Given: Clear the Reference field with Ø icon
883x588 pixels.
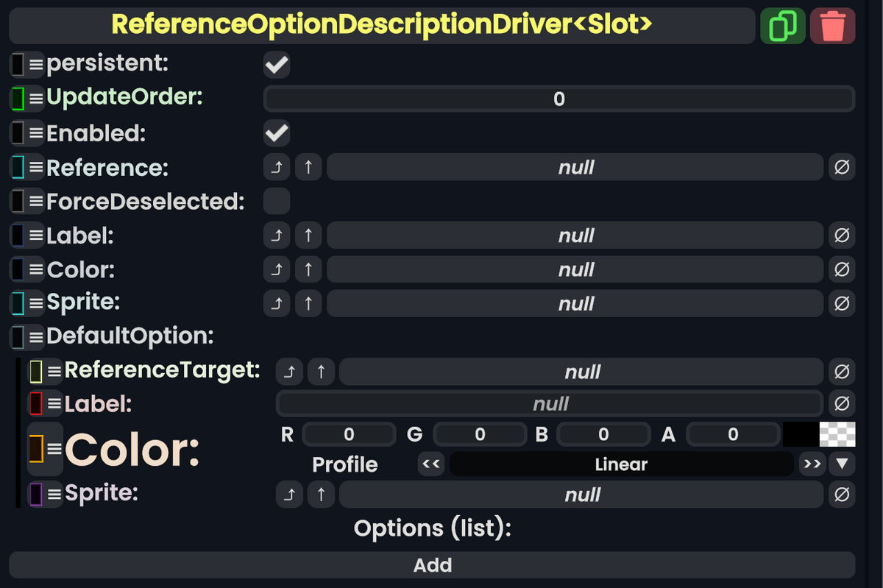Looking at the screenshot, I should coord(842,167).
